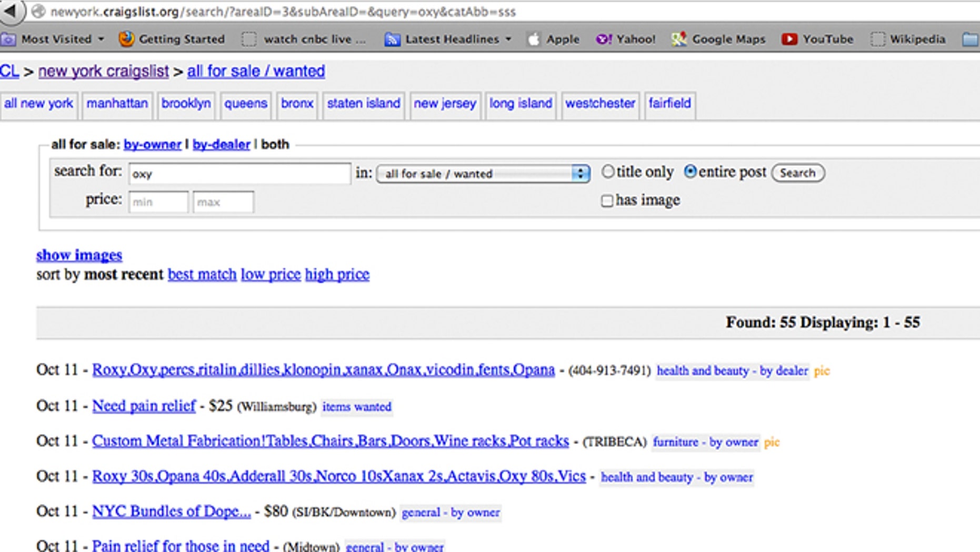980x552 pixels.
Task: Filter listings by-dealer
Action: point(221,144)
